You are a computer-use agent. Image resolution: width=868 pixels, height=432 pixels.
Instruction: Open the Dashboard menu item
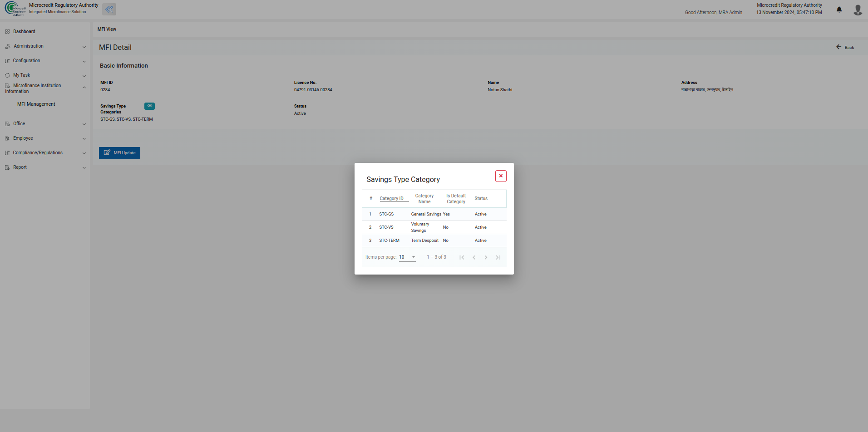coord(24,32)
